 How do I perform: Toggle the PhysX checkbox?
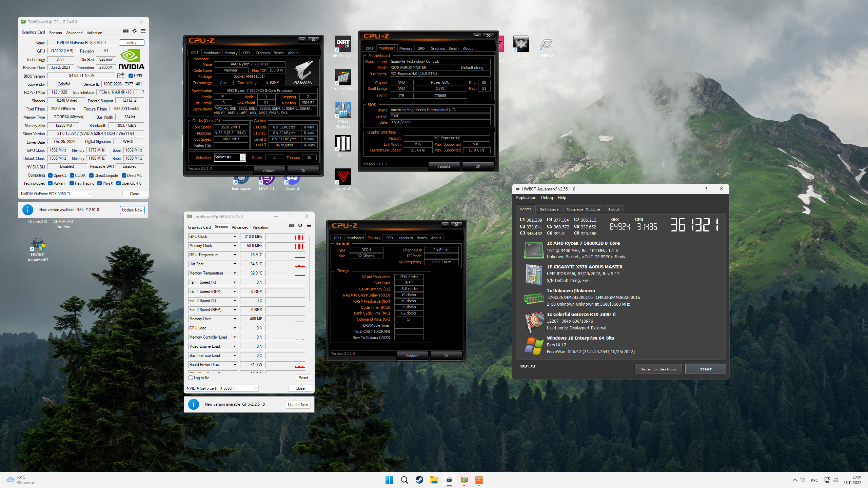tap(99, 183)
